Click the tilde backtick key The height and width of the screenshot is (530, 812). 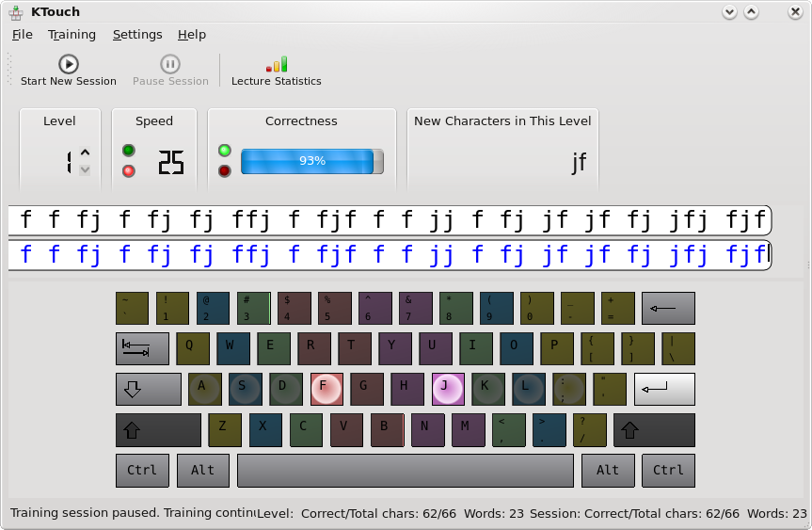132,308
